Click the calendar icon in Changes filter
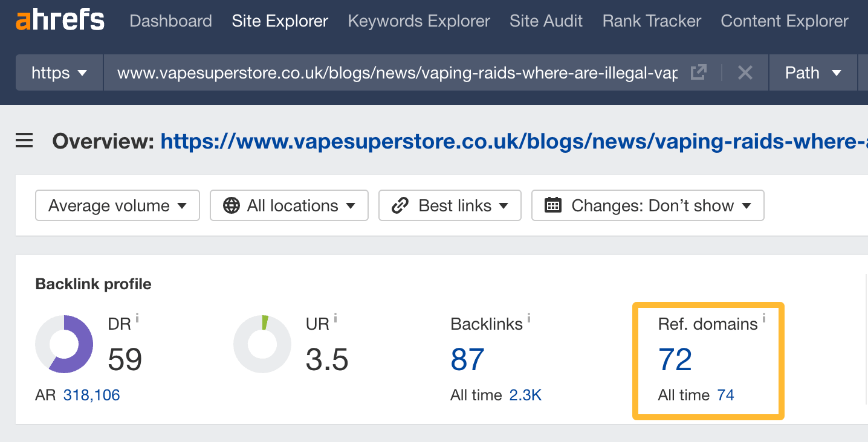Image resolution: width=868 pixels, height=442 pixels. (552, 205)
